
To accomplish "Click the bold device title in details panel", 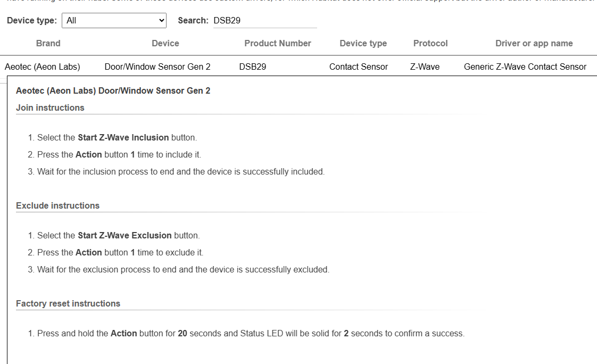I will coord(113,91).
